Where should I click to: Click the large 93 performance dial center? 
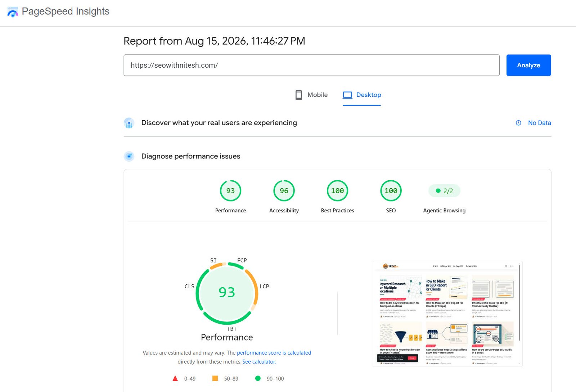point(227,292)
